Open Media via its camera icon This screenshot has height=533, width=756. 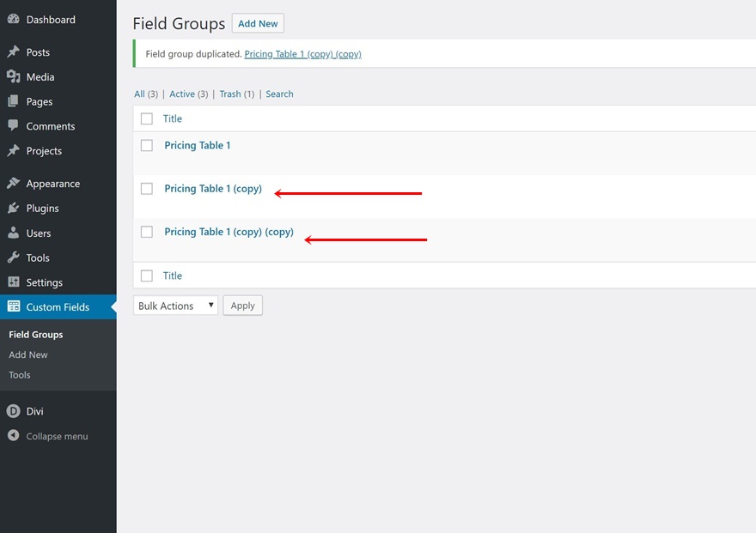pyautogui.click(x=13, y=76)
